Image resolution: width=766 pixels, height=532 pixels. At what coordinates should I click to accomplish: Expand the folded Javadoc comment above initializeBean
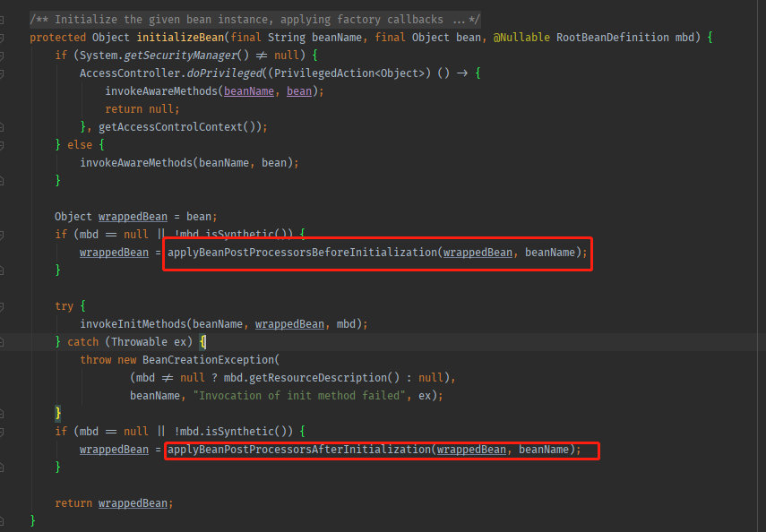2,20
